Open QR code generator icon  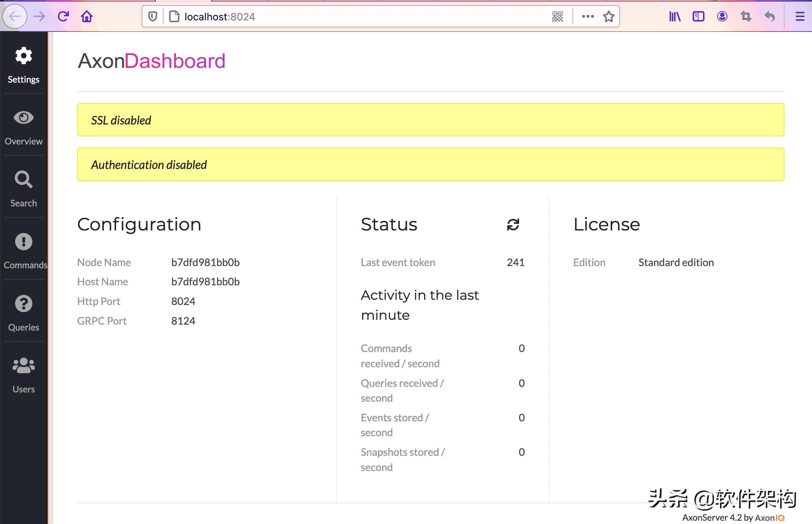coord(557,16)
